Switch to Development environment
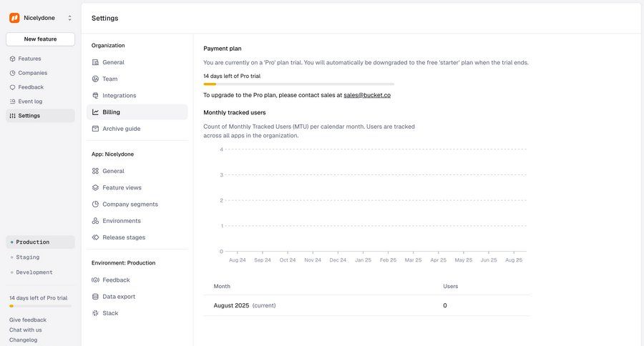 (x=40, y=272)
